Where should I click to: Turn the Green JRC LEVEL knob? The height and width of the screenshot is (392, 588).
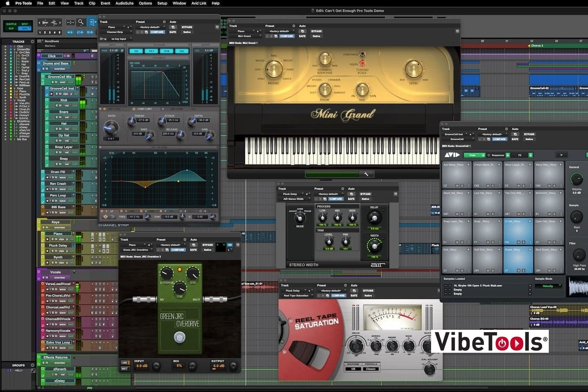coord(193,274)
